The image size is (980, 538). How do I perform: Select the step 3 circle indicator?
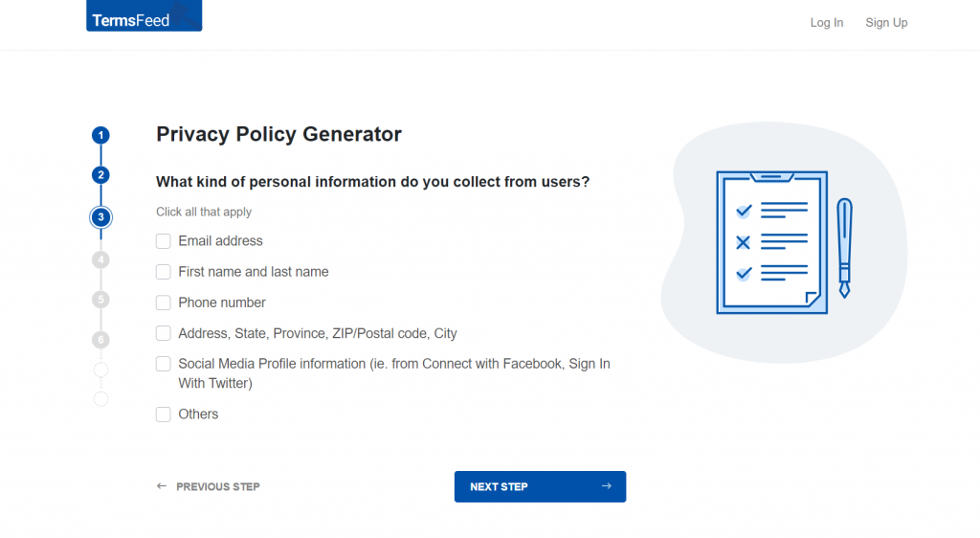coord(100,217)
